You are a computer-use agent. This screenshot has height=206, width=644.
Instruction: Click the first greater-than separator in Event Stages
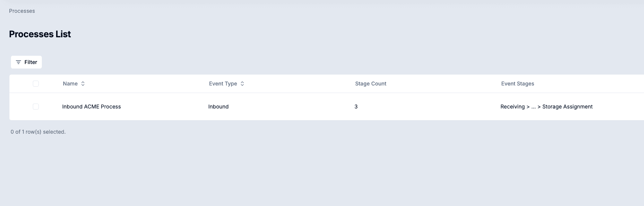tap(528, 107)
